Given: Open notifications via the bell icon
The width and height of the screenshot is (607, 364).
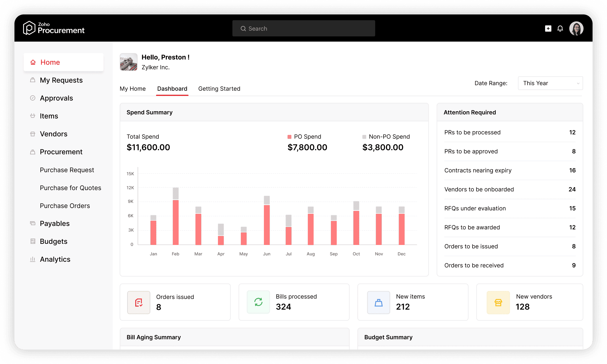Looking at the screenshot, I should tap(560, 28).
